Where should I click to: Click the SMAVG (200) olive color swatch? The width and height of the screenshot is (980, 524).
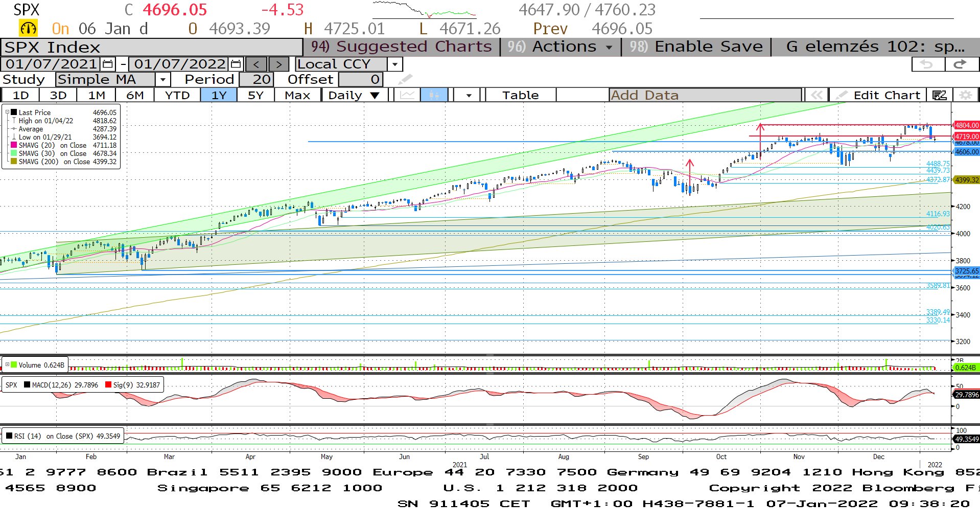click(14, 162)
